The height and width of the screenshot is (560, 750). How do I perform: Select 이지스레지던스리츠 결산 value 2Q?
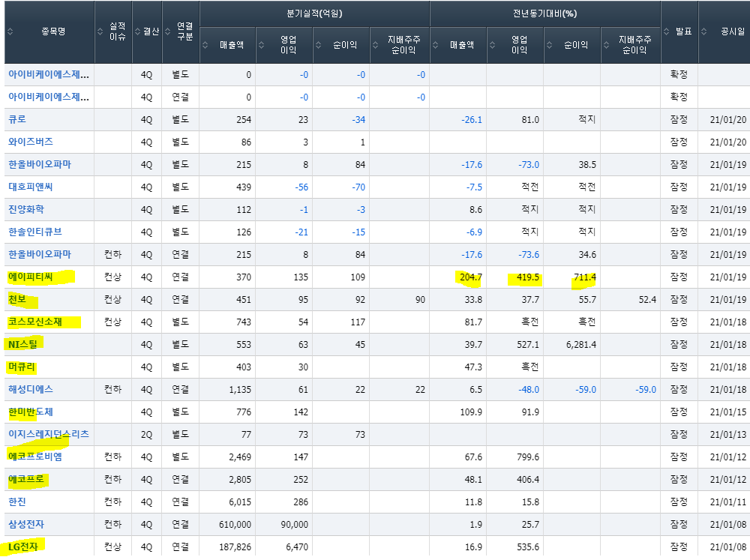(x=146, y=435)
